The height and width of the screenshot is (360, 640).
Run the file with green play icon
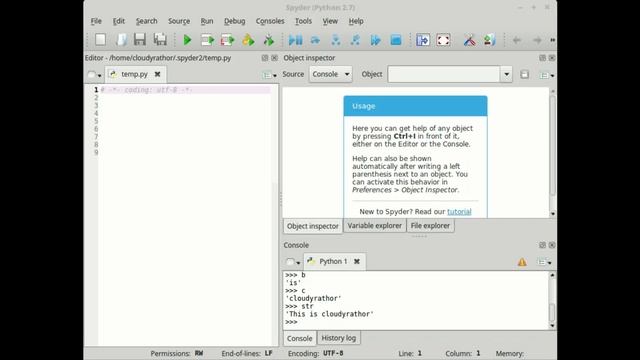point(187,40)
